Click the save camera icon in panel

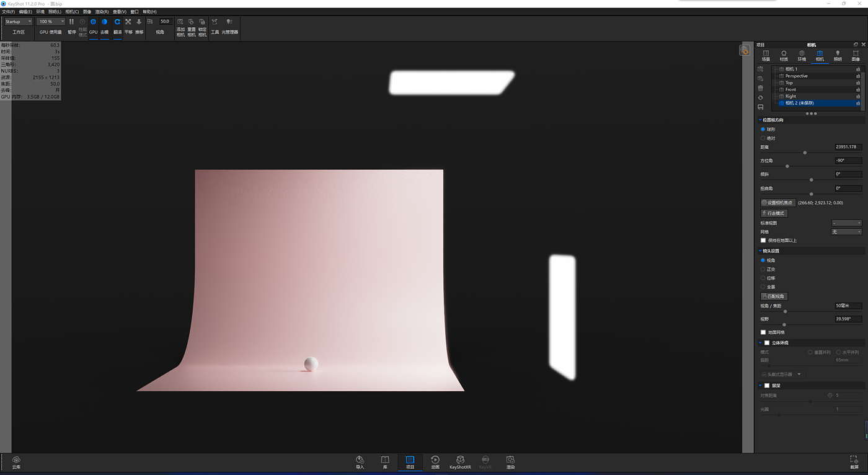click(x=761, y=107)
